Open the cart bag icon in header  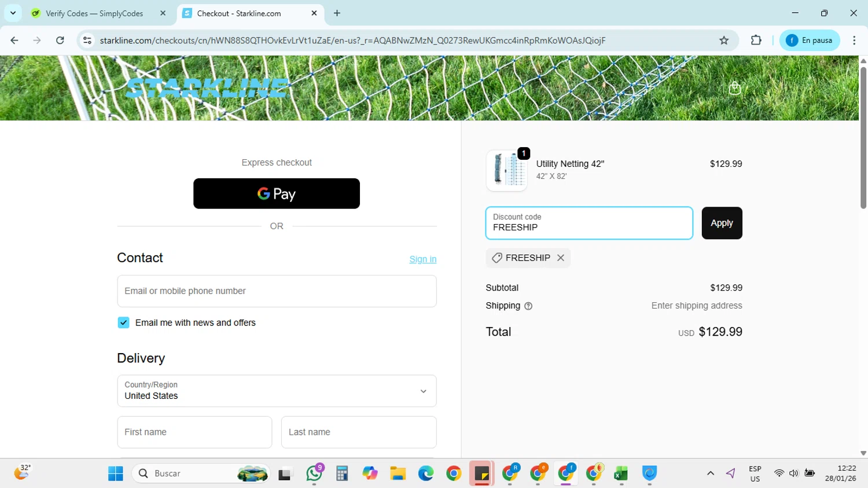pos(734,88)
